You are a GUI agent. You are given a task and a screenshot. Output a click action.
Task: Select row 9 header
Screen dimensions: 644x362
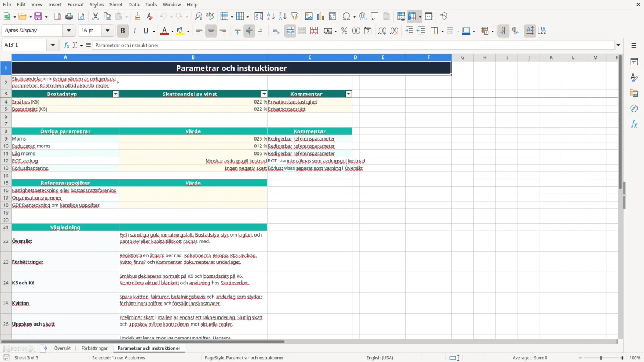click(6, 138)
